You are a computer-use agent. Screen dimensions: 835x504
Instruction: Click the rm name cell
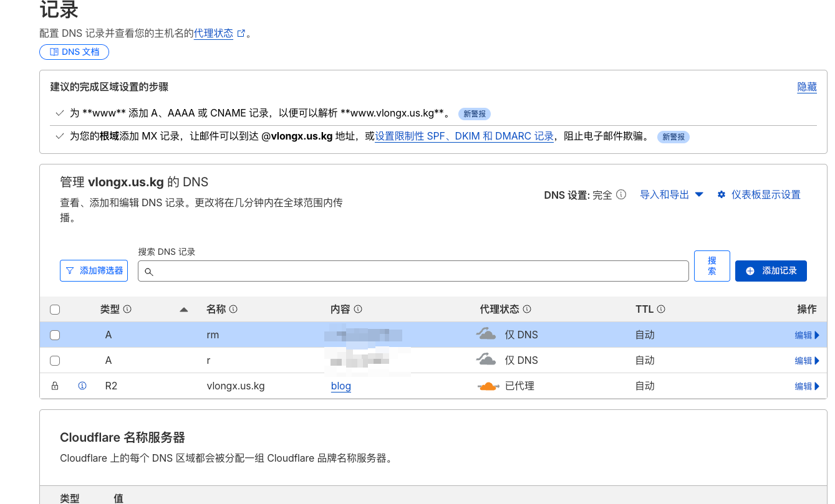coord(213,335)
